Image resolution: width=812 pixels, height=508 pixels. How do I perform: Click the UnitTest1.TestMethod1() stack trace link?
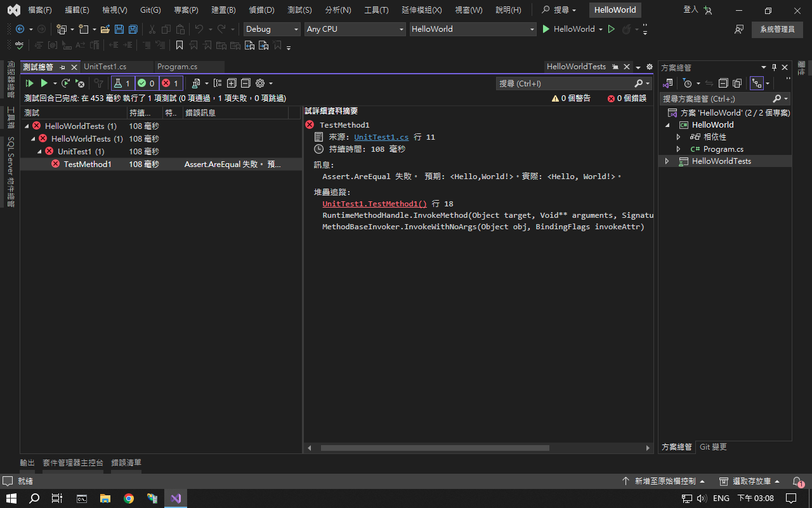click(x=374, y=204)
